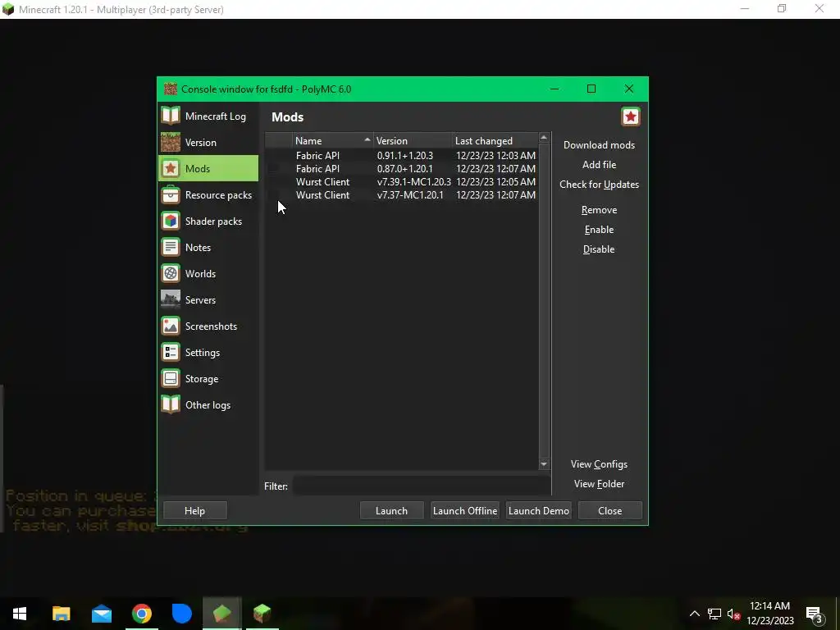
Task: Switch to the Other logs tab
Action: coord(208,405)
